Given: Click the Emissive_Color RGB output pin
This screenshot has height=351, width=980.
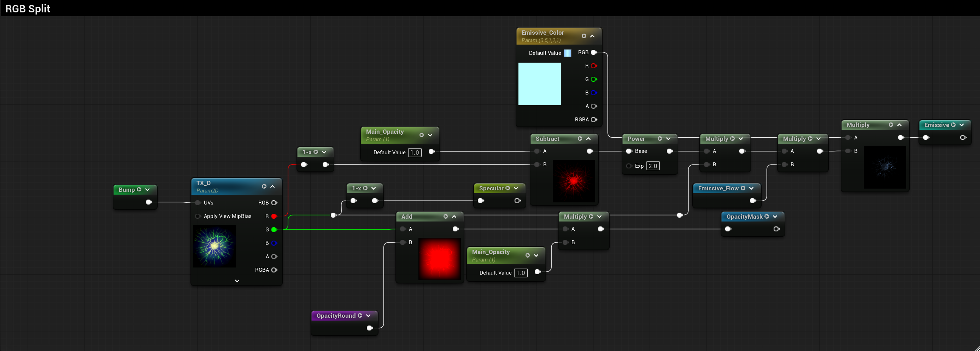Looking at the screenshot, I should pos(594,52).
